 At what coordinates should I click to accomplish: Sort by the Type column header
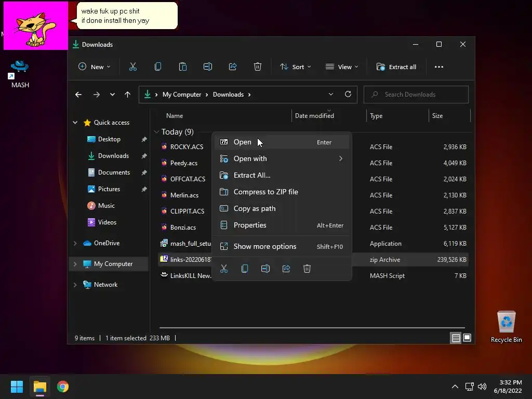(376, 116)
